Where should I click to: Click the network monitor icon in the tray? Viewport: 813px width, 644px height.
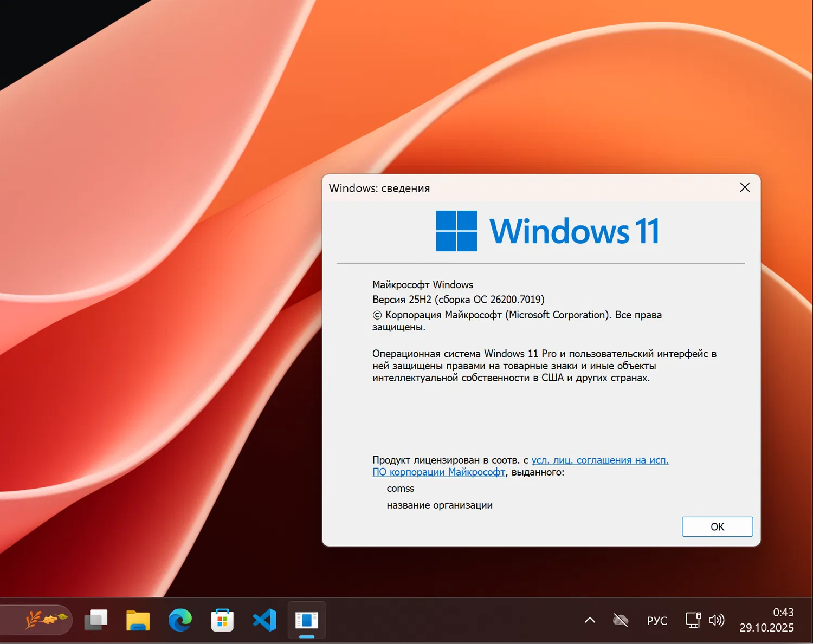click(x=693, y=620)
